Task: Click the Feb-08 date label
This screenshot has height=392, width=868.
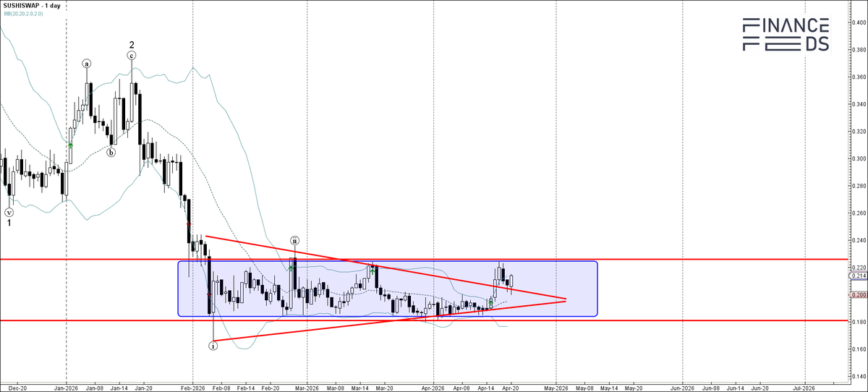Action: click(x=221, y=388)
